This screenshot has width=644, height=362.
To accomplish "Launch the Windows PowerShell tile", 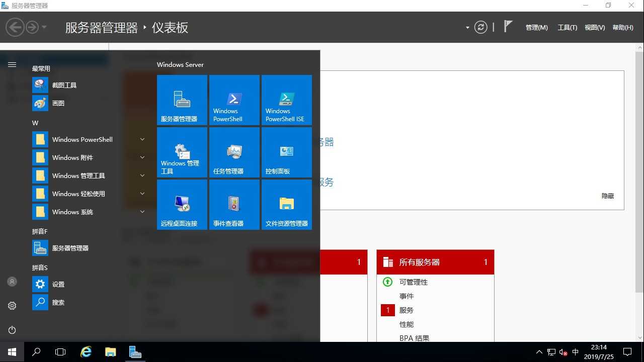I will tap(234, 100).
